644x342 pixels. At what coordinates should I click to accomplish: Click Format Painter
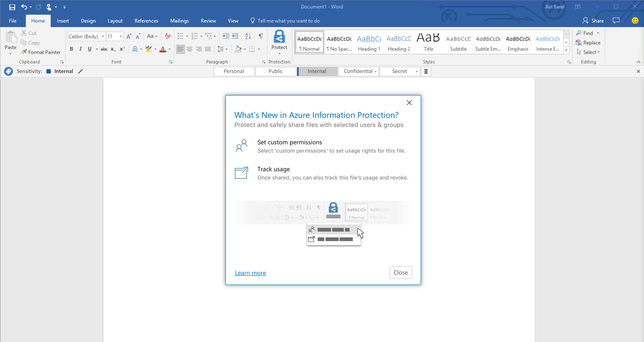(41, 52)
